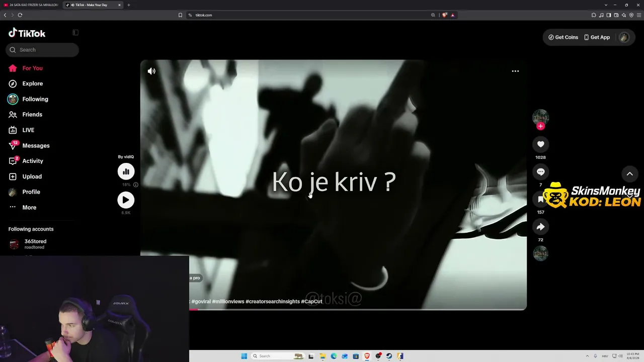Click the Windows taskbar search box

click(278, 356)
